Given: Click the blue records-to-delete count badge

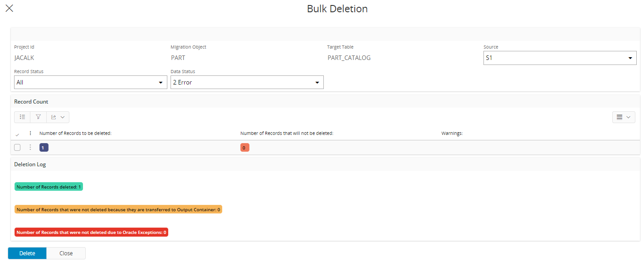Looking at the screenshot, I should [44, 148].
